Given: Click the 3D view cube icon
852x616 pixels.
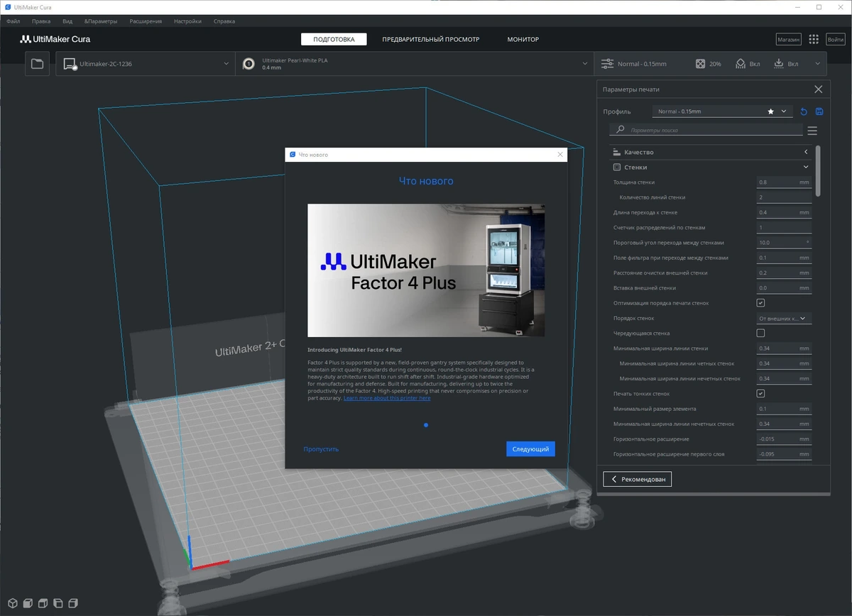Looking at the screenshot, I should tap(11, 603).
